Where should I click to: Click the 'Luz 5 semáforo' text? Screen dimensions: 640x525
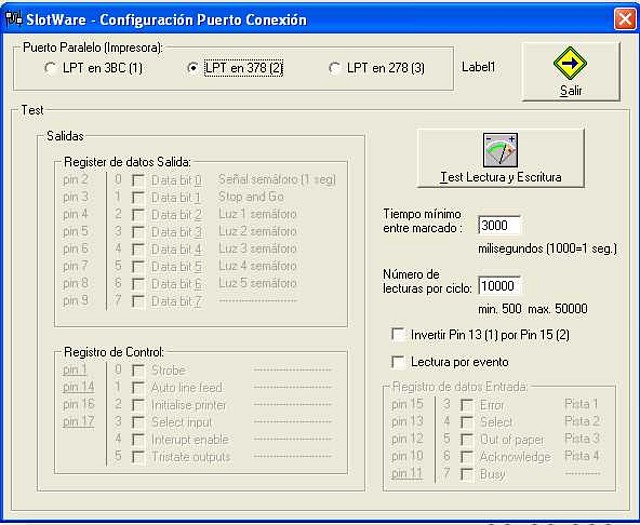257,283
